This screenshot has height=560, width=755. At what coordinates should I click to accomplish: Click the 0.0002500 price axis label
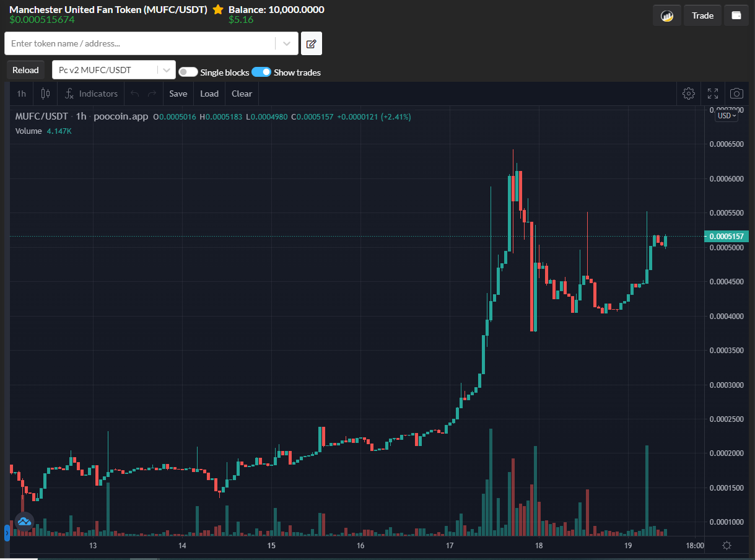[726, 419]
